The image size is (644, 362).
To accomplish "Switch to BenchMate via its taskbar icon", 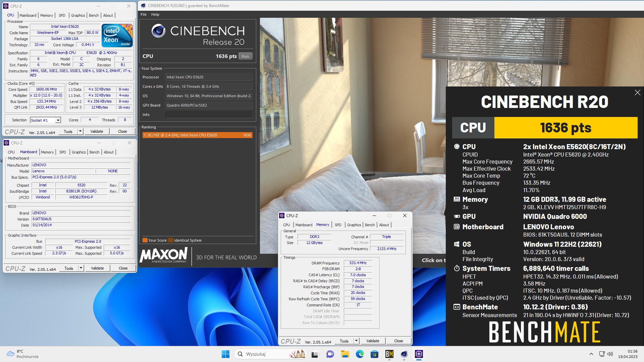I will tap(389, 354).
